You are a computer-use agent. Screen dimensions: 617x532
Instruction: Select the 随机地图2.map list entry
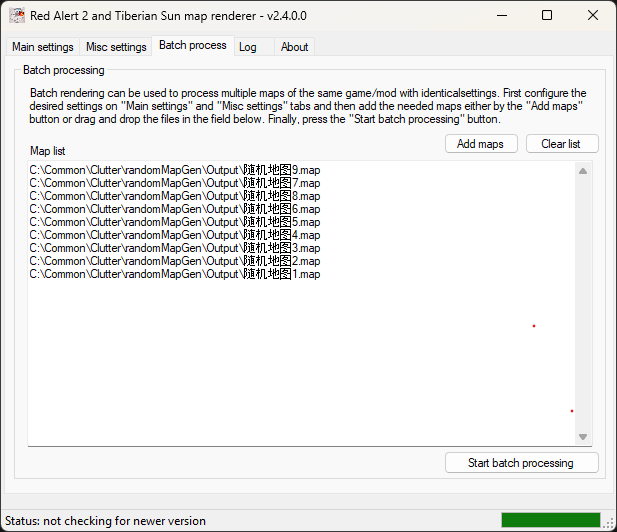[x=175, y=261]
